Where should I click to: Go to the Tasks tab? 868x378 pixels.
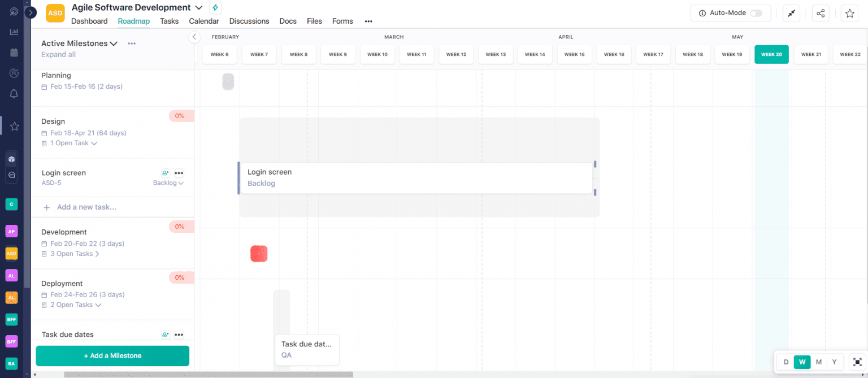point(170,21)
